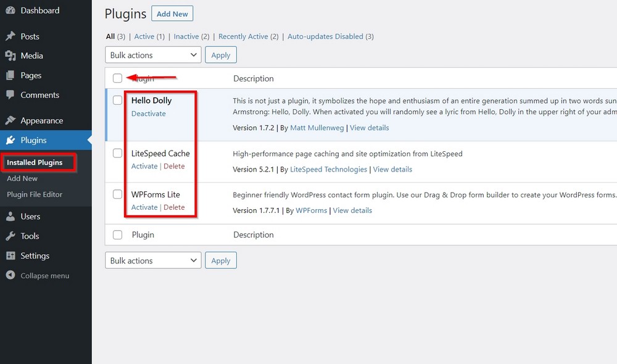Image resolution: width=617 pixels, height=364 pixels.
Task: Open Posts menu item
Action: tap(30, 36)
